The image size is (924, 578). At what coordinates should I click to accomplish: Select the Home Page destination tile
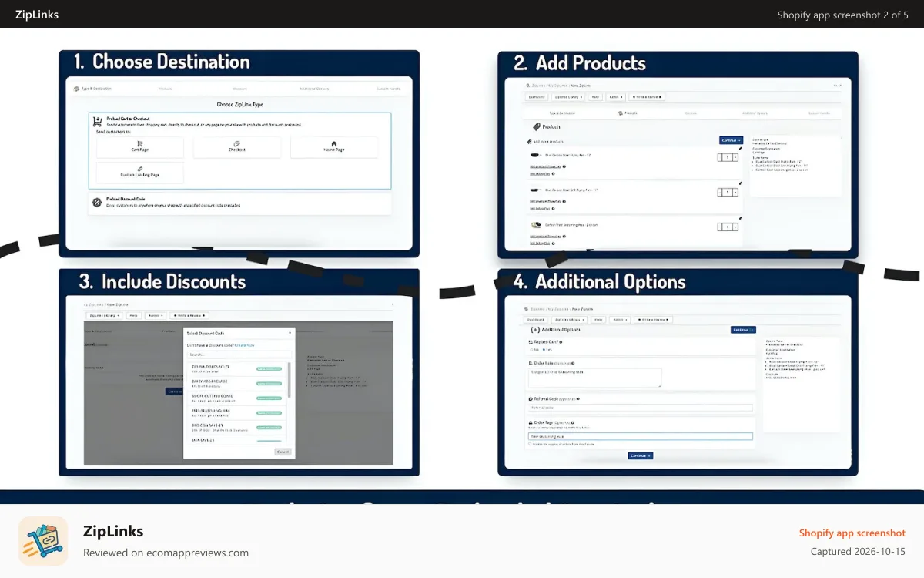click(334, 148)
